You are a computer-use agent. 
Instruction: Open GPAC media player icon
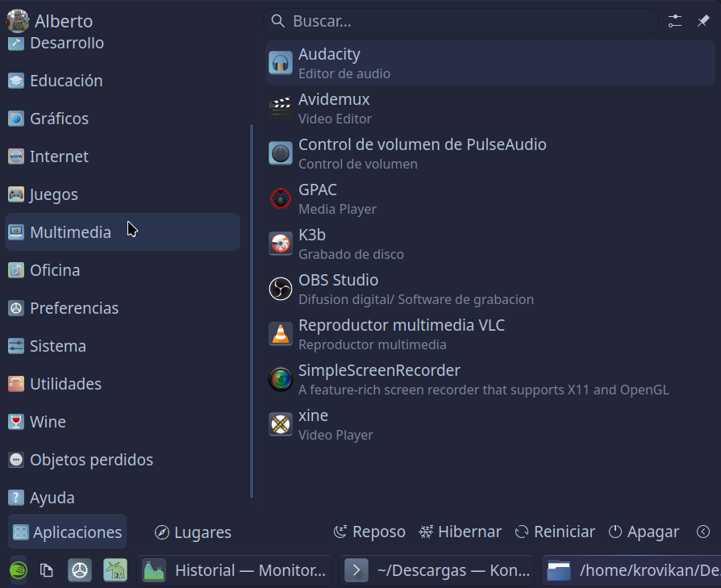pos(281,198)
